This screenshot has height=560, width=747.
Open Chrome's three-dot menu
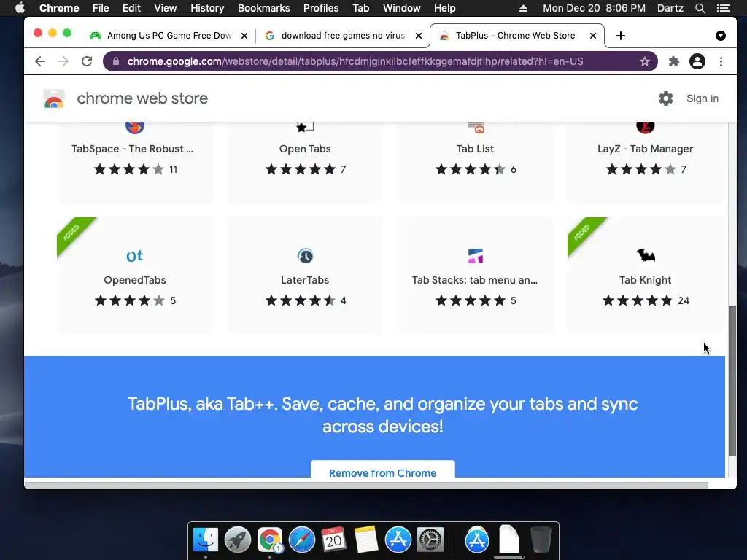[721, 61]
